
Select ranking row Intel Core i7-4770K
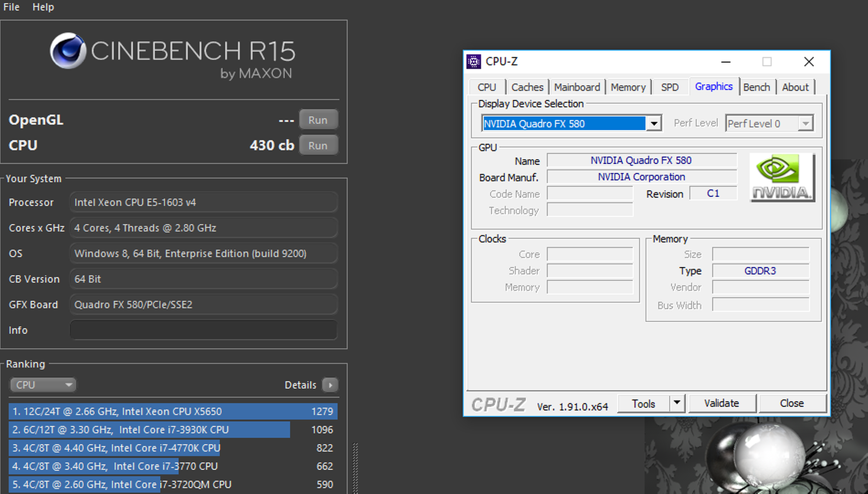coord(173,448)
